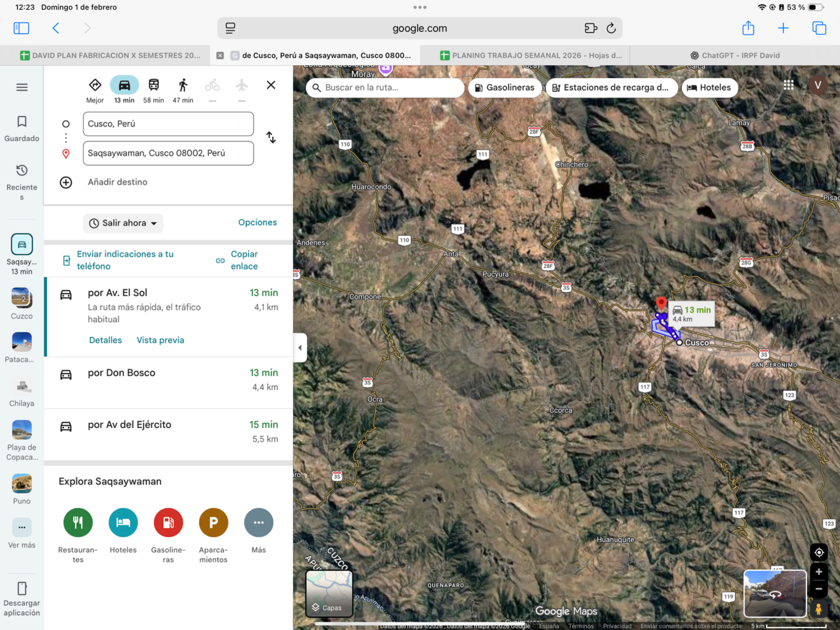Collapse the side panel arrow

click(300, 347)
